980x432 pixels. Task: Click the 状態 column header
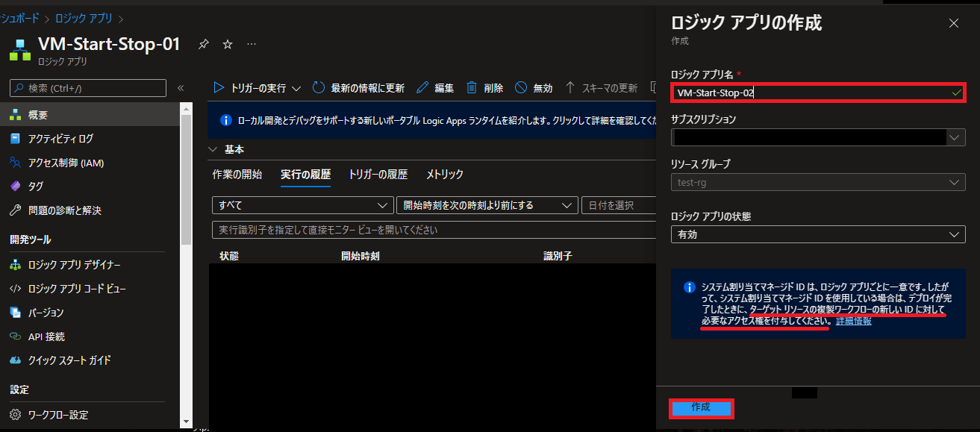pyautogui.click(x=230, y=256)
